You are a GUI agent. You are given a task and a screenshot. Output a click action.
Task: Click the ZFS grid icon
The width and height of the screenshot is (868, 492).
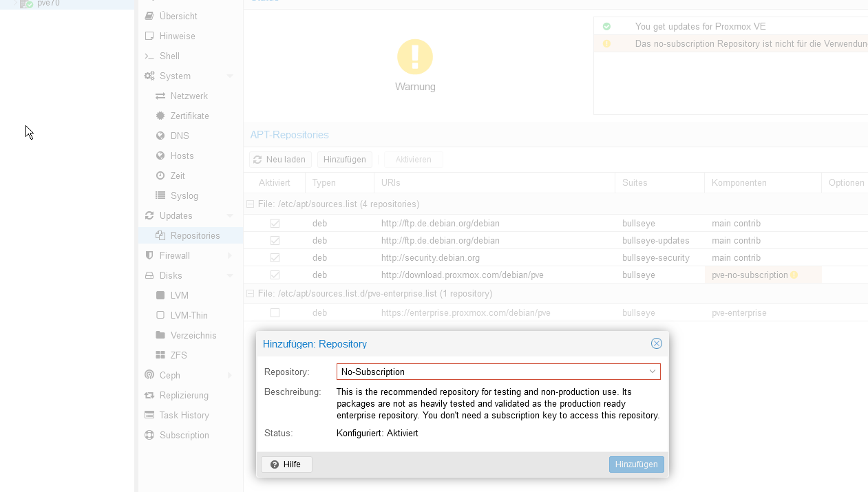tap(160, 355)
